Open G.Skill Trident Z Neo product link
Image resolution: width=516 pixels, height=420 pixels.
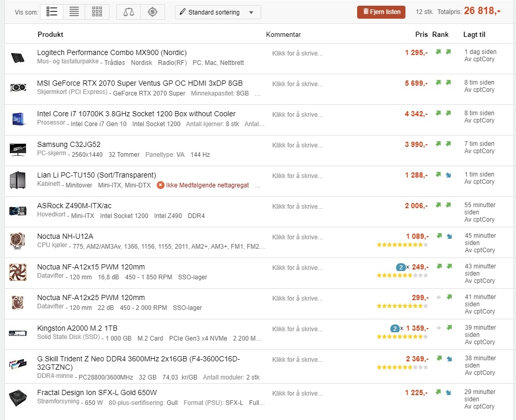[139, 363]
